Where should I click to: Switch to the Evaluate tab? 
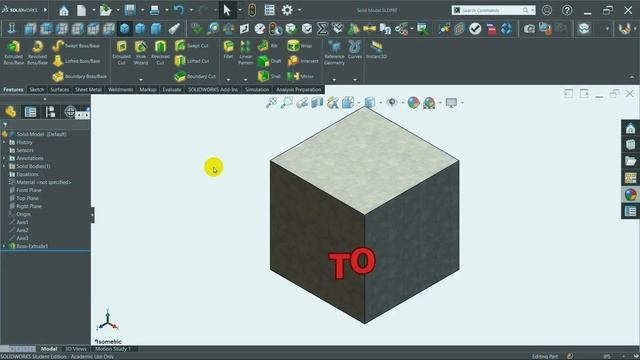click(x=171, y=89)
